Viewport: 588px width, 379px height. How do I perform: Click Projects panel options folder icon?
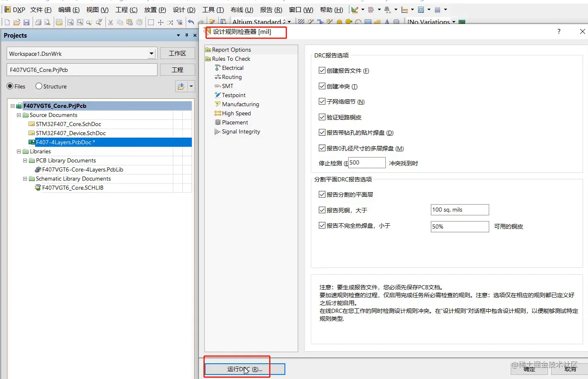181,86
